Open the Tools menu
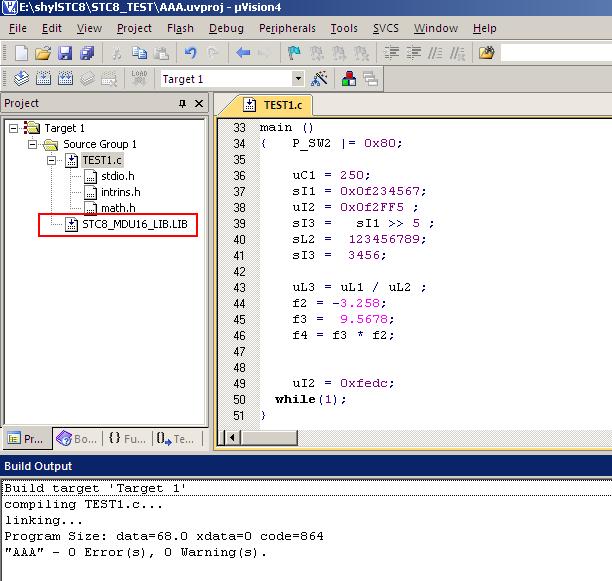Screen dimensions: 612x581 (344, 28)
